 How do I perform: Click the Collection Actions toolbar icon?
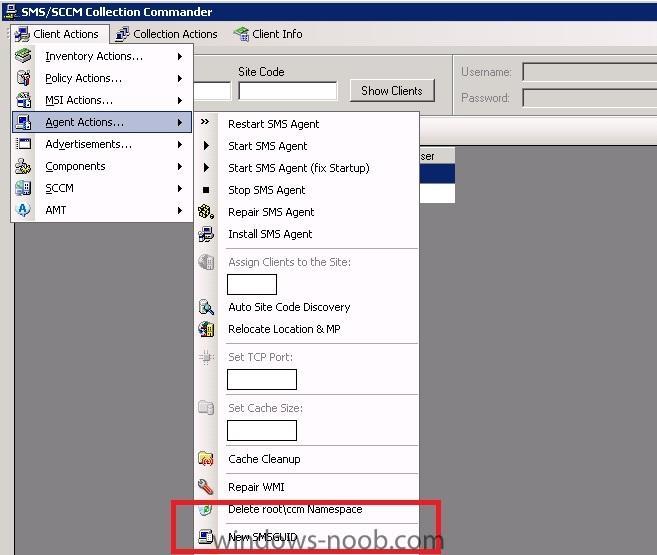click(x=122, y=34)
